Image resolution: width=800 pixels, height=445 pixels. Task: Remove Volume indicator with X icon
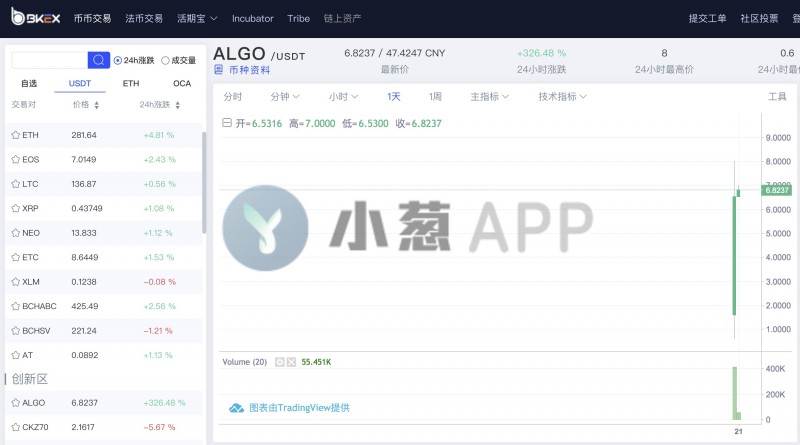pyautogui.click(x=291, y=362)
